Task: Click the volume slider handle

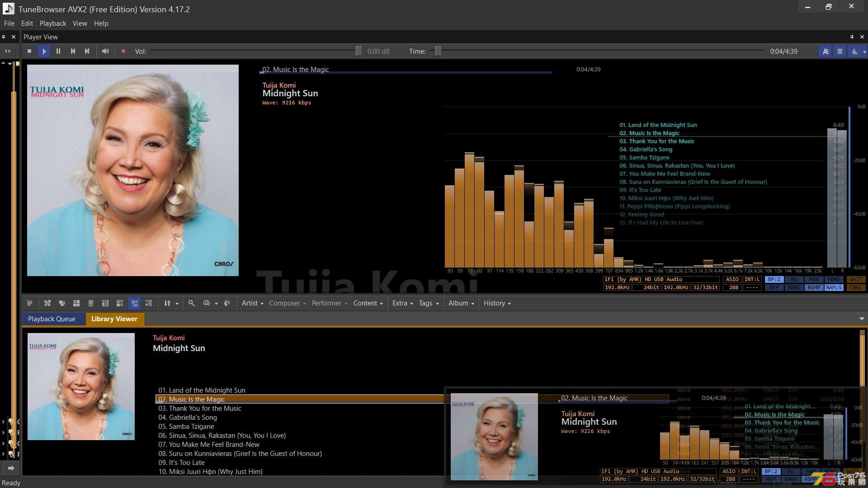Action: click(x=359, y=51)
